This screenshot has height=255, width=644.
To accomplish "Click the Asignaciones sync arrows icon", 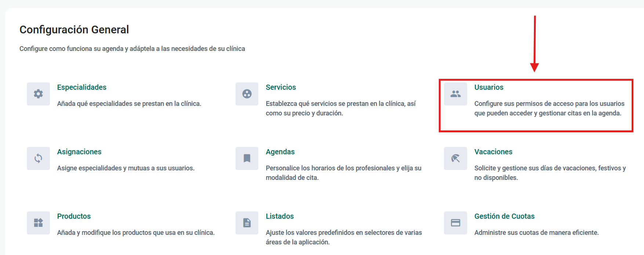I will 38,158.
